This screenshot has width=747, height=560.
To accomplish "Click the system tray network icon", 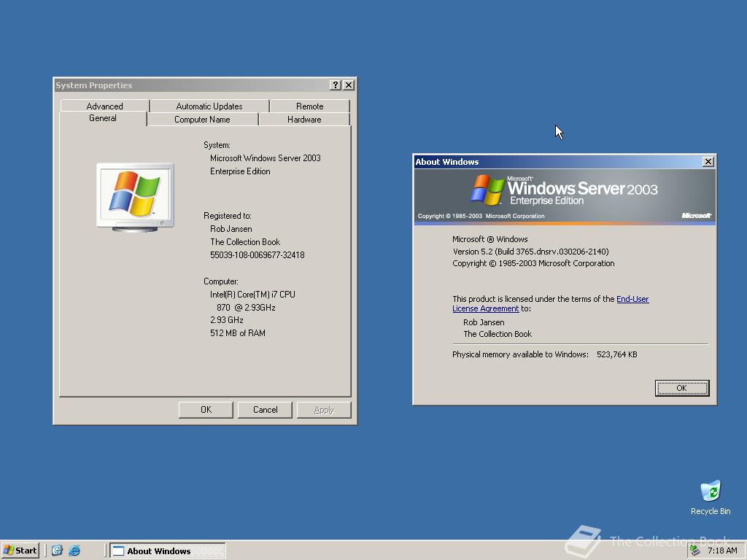I will point(695,551).
